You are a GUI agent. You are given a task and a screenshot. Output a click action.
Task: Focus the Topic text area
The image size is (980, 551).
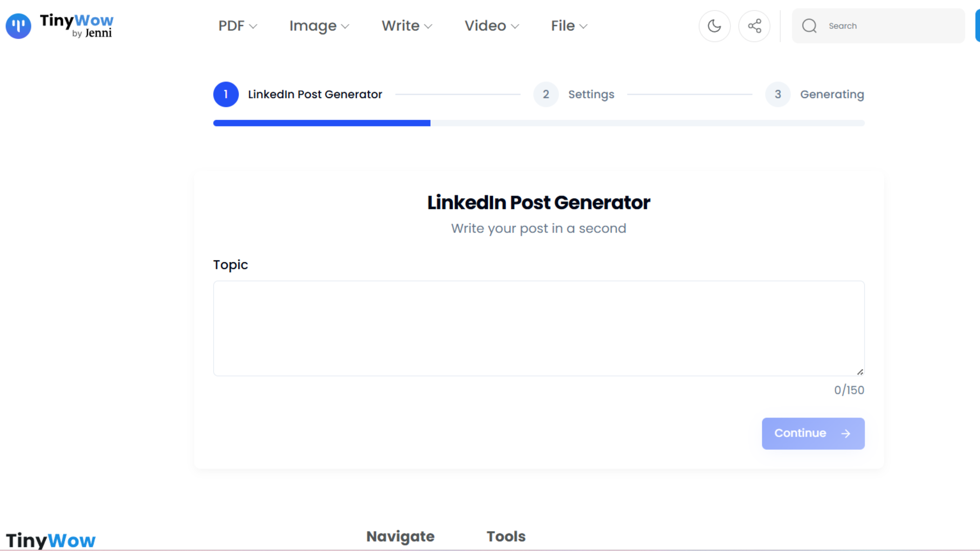538,328
